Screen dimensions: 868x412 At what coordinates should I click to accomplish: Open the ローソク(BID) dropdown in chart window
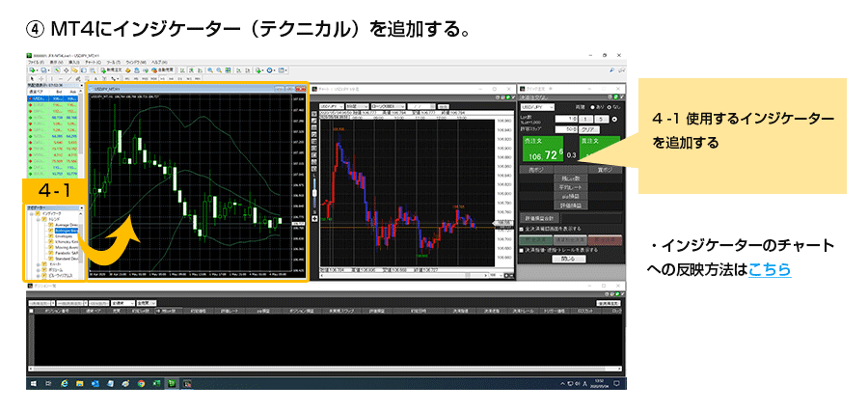coord(388,106)
